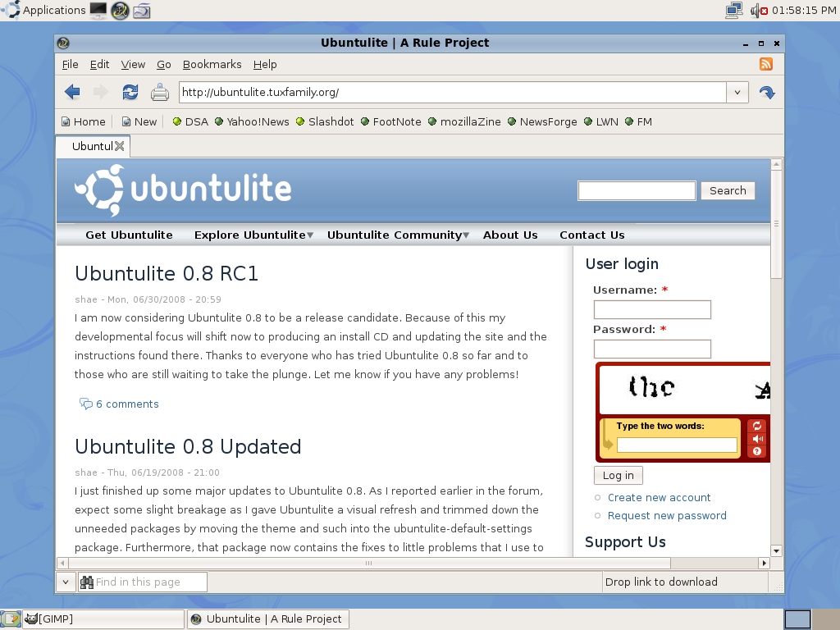Open the LWN smart bookmark

tap(601, 121)
